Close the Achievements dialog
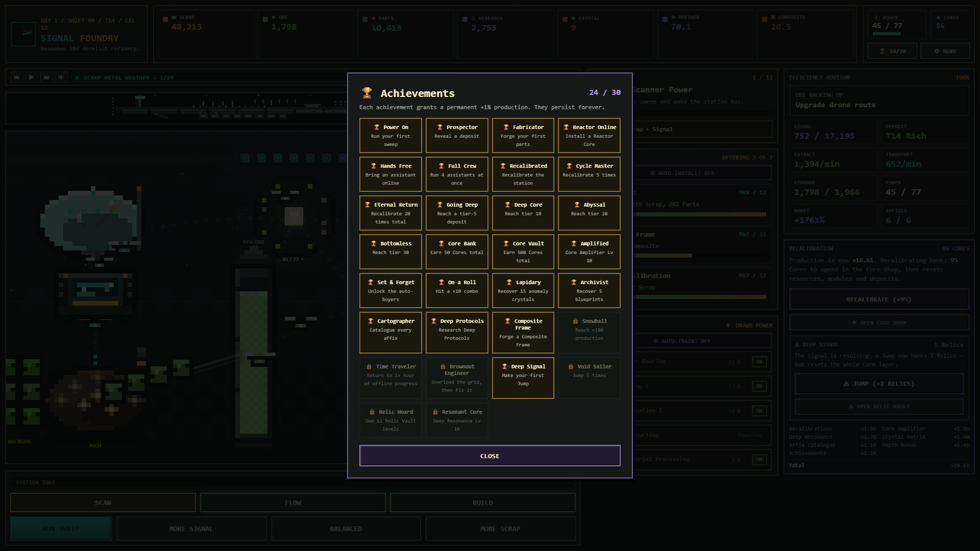The width and height of the screenshot is (980, 551). tap(490, 456)
